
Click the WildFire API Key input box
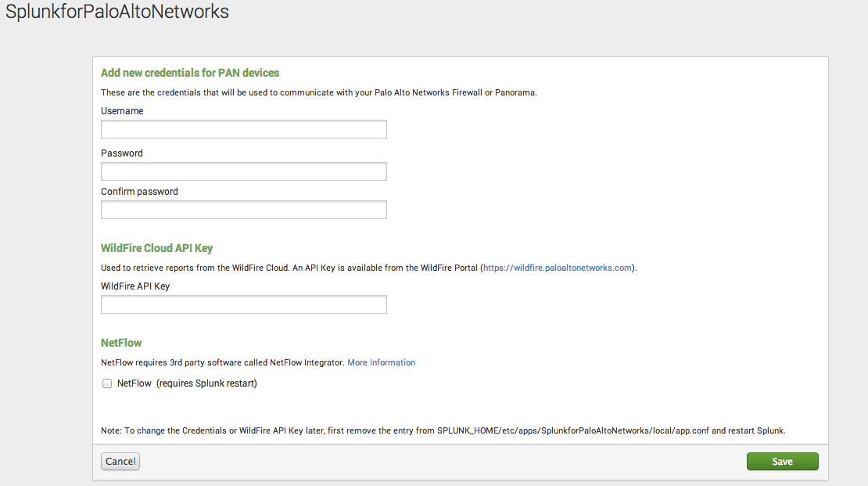[242, 304]
